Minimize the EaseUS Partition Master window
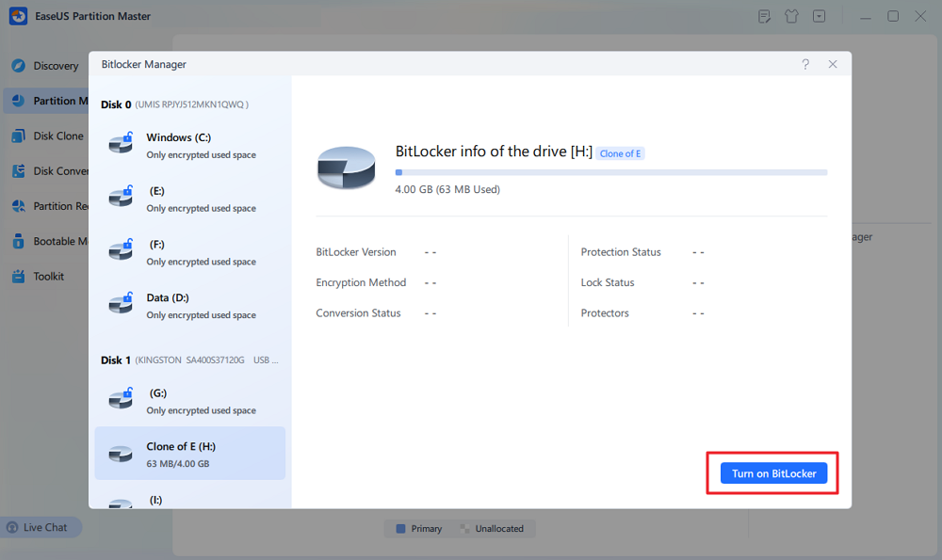This screenshot has width=942, height=560. click(x=866, y=17)
